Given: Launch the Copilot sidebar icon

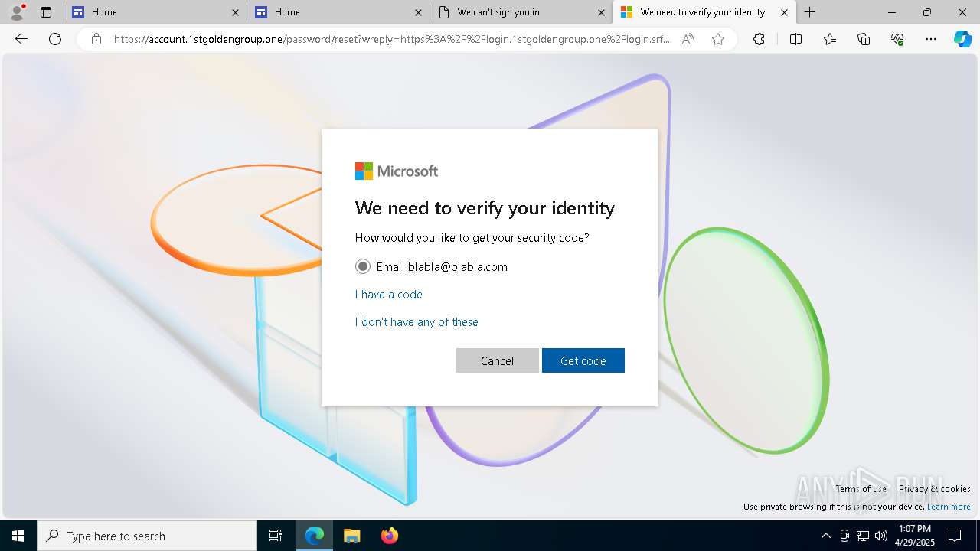Looking at the screenshot, I should point(962,39).
